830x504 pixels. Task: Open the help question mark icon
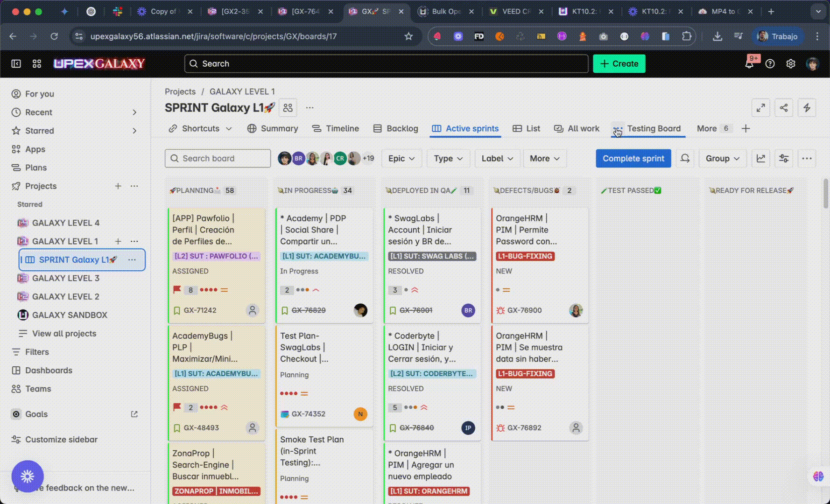770,64
